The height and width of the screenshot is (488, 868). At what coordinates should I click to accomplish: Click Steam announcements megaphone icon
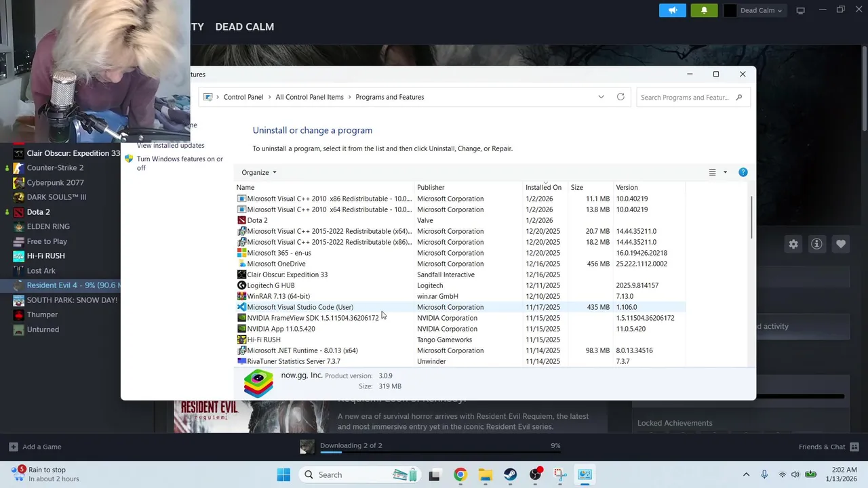pos(673,10)
